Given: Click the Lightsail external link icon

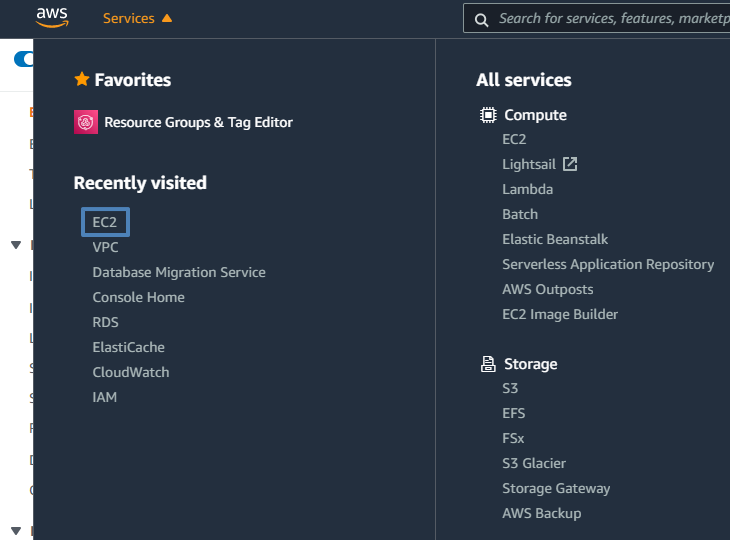Looking at the screenshot, I should 570,164.
